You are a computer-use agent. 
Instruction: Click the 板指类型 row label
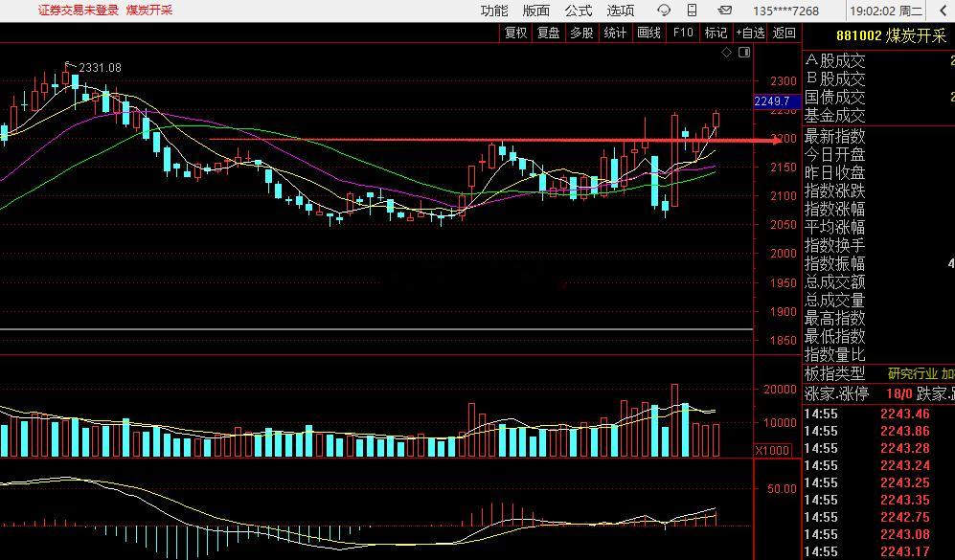click(835, 373)
